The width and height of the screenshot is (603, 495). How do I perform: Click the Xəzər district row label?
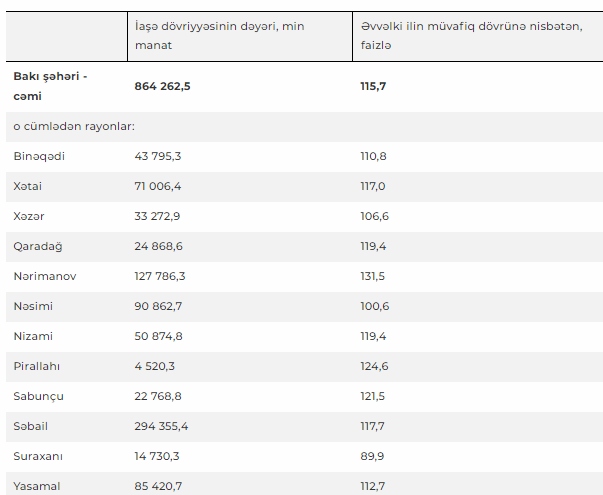coord(29,216)
